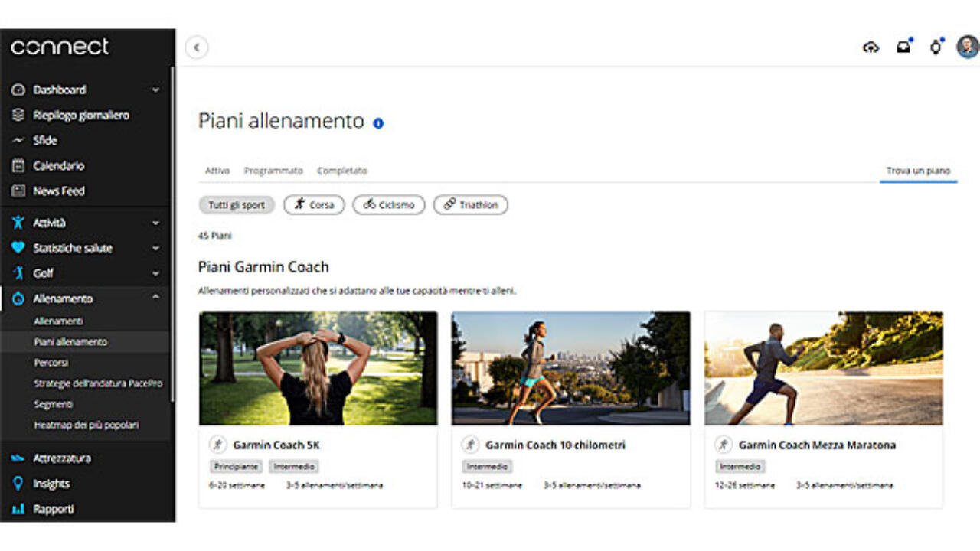
Task: Click Intermedio tag on Garmin Coach 5K
Action: pyautogui.click(x=293, y=466)
